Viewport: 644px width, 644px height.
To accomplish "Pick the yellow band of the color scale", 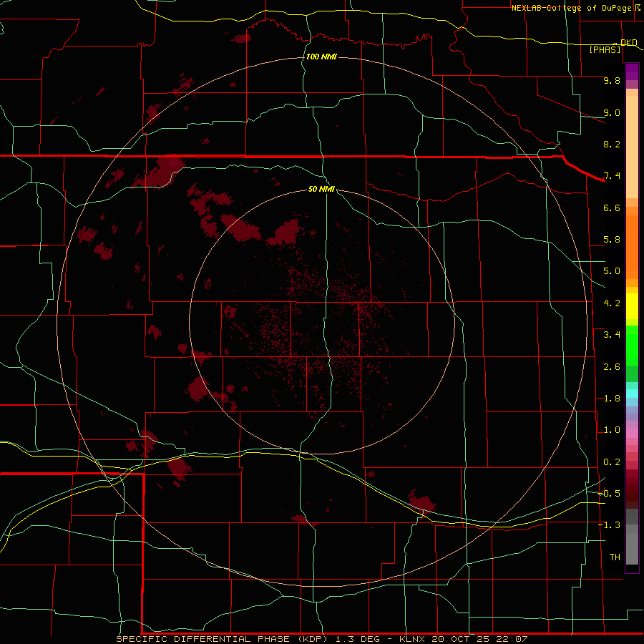I will [632, 306].
